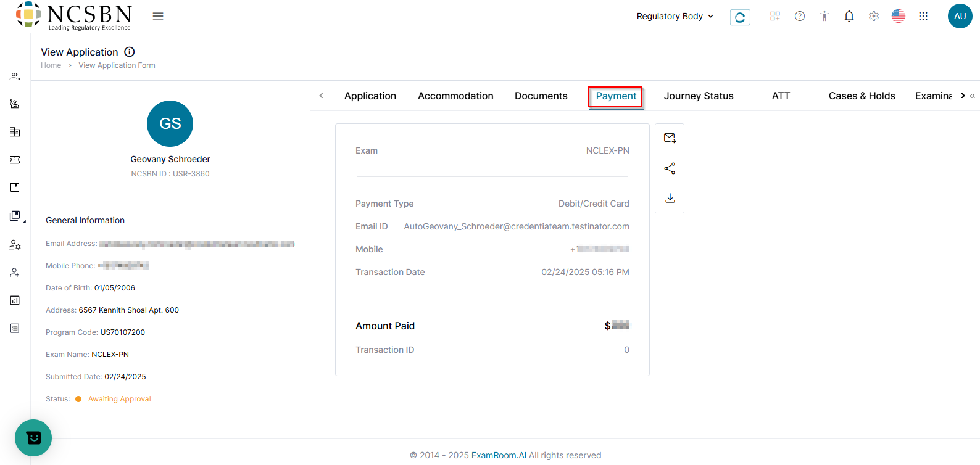Image resolution: width=980 pixels, height=465 pixels.
Task: Click the email receipt icon
Action: [x=670, y=138]
